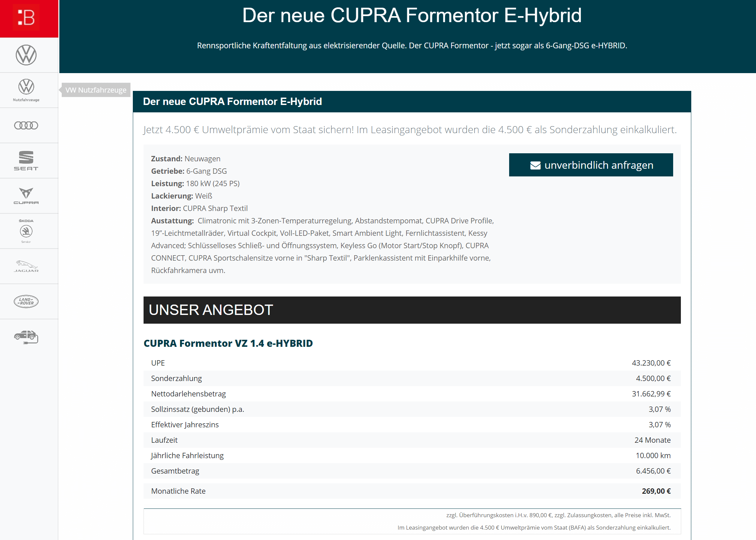Click the 'VW Nutzfahrzeuge' tooltip label
The width and height of the screenshot is (756, 540).
coord(96,90)
